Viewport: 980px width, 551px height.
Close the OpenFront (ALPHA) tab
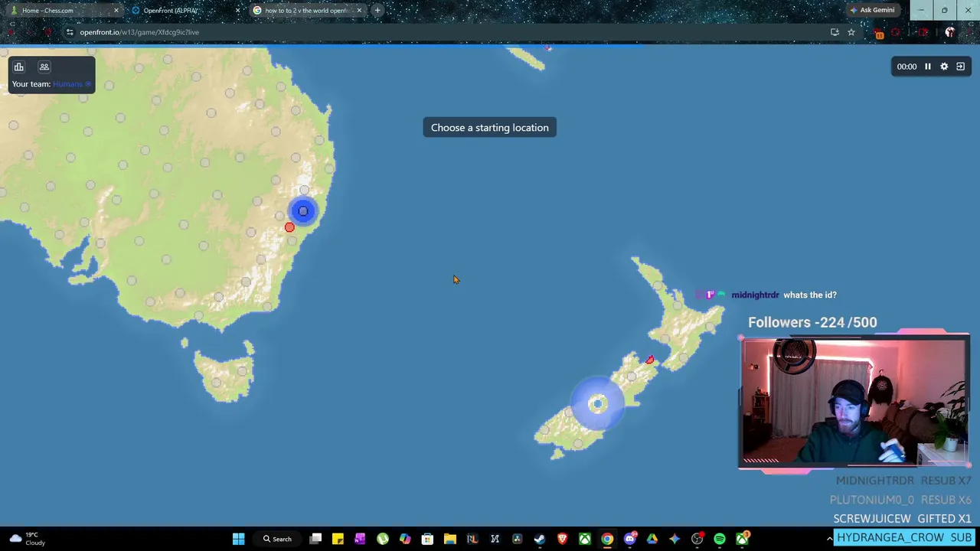point(237,11)
